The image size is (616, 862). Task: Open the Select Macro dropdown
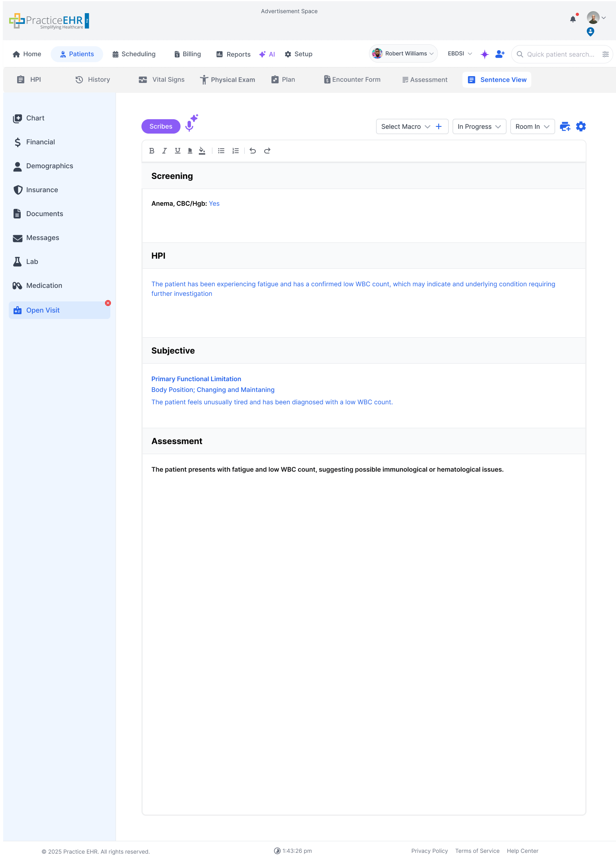tap(405, 126)
